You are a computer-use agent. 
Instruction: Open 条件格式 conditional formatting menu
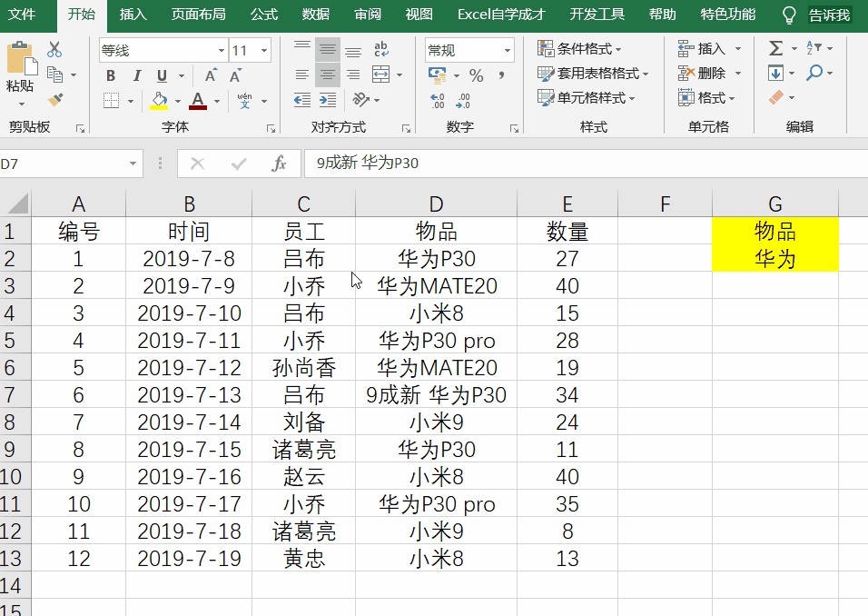click(579, 49)
